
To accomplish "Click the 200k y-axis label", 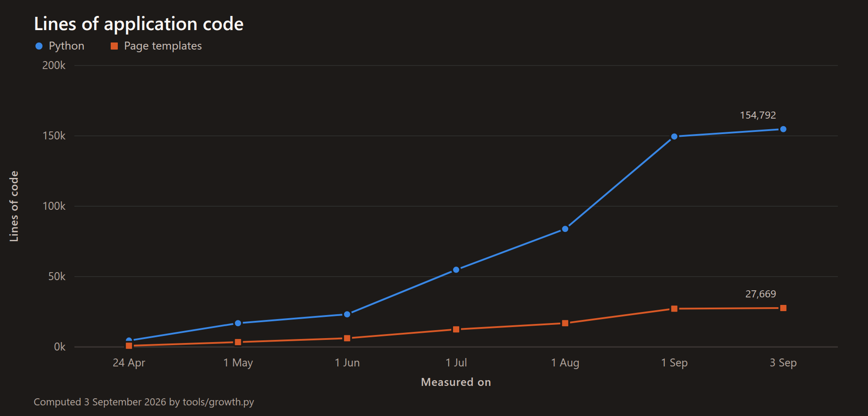I will pos(54,65).
